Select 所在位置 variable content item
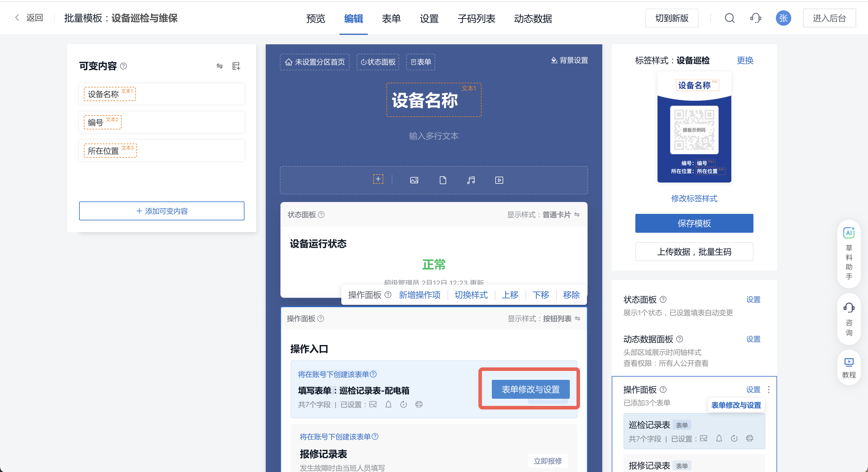 (162, 150)
